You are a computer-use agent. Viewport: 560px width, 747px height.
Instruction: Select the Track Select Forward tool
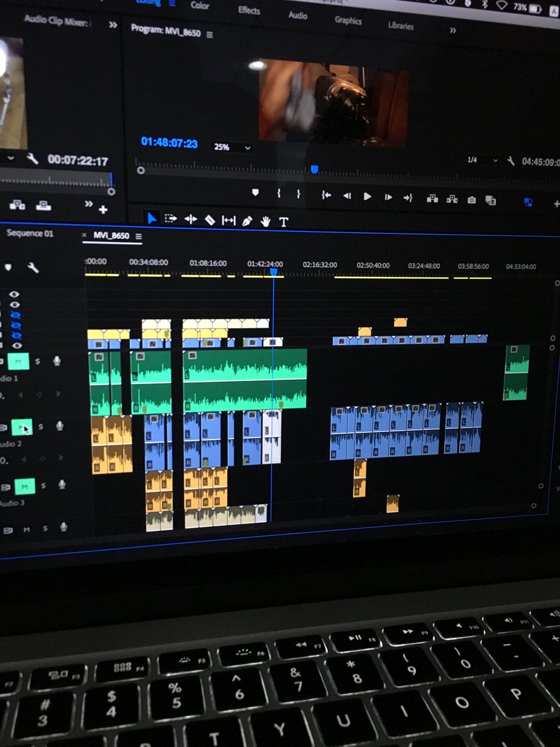(170, 218)
